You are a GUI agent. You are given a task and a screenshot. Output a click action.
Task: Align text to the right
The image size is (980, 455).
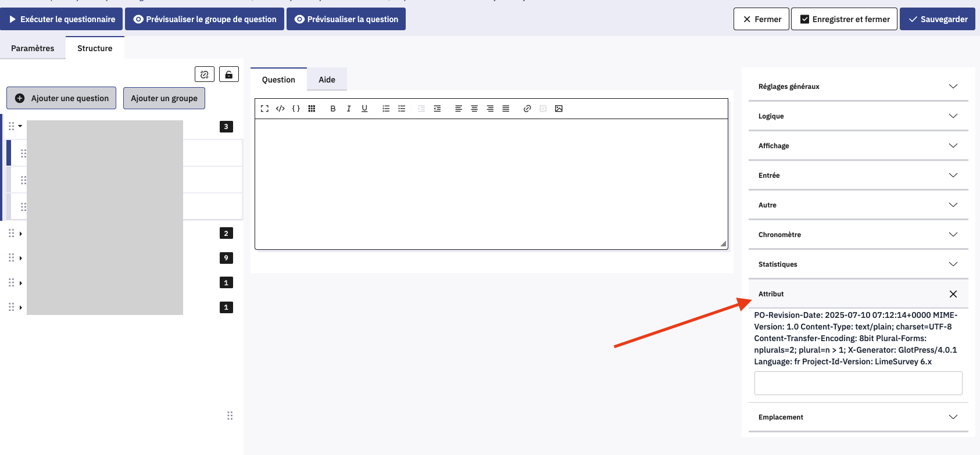pyautogui.click(x=490, y=109)
